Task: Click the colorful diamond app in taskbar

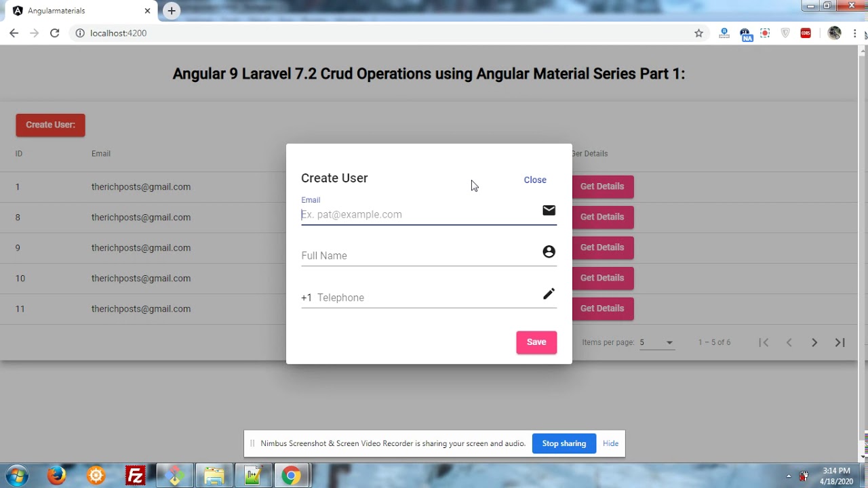Action: 175,476
